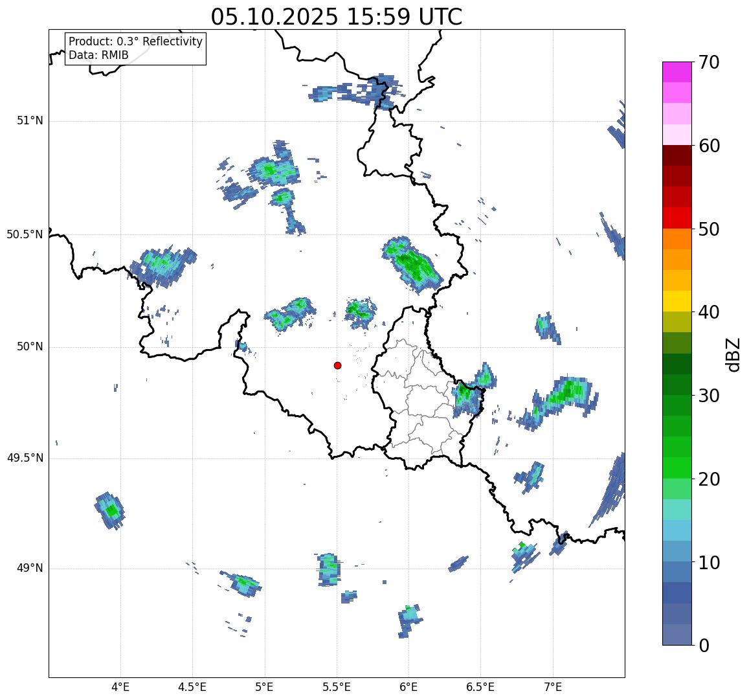Click the 50.5°N latitude label
749x700 pixels.
pos(25,234)
